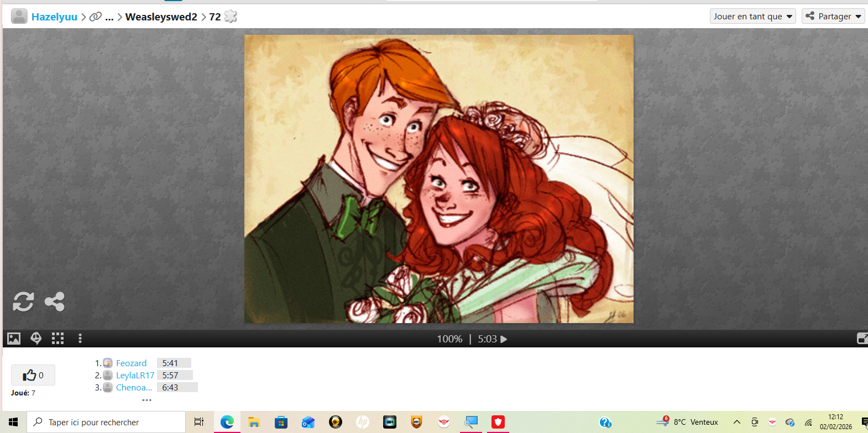Show the preview image via the picture icon

tap(14, 339)
